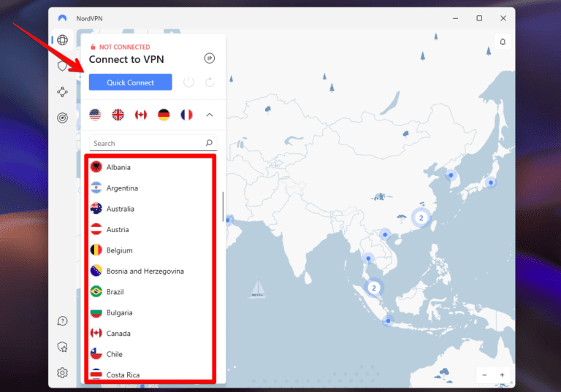Click the country list scrollbar
561x392 pixels.
point(223,207)
